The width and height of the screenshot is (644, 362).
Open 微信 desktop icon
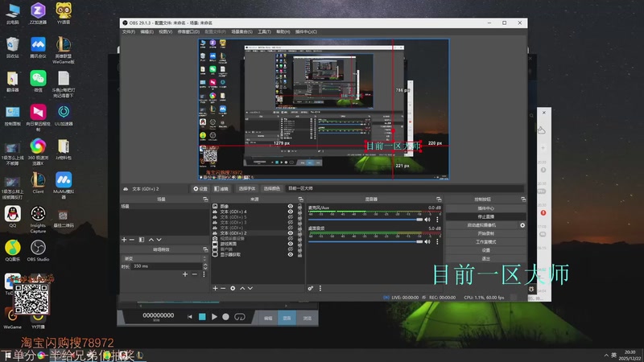point(38,81)
